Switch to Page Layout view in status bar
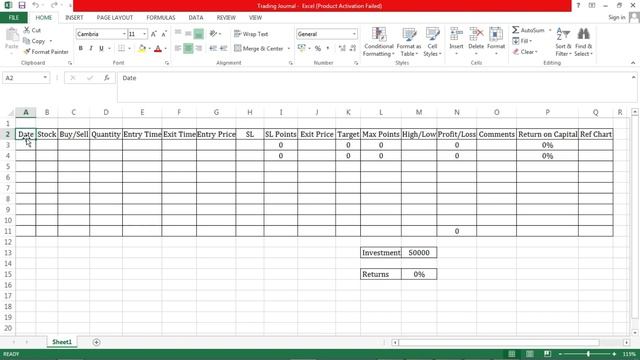The image size is (640, 360). (x=529, y=354)
